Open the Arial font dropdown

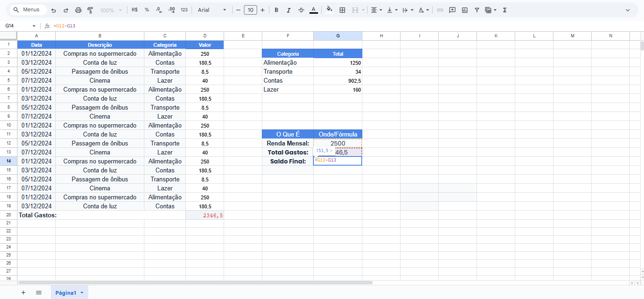coord(212,10)
